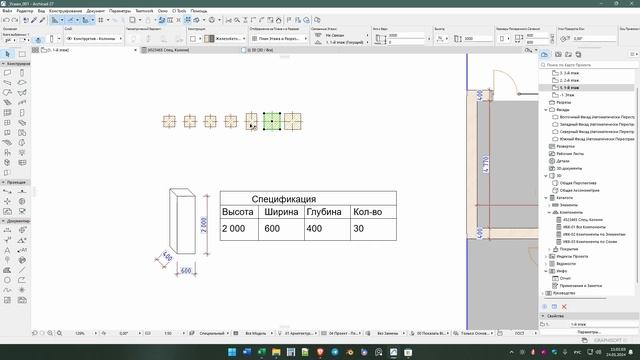Viewport: 640px width, 360px height.
Task: Click the Redo icon
Action: [15, 20]
